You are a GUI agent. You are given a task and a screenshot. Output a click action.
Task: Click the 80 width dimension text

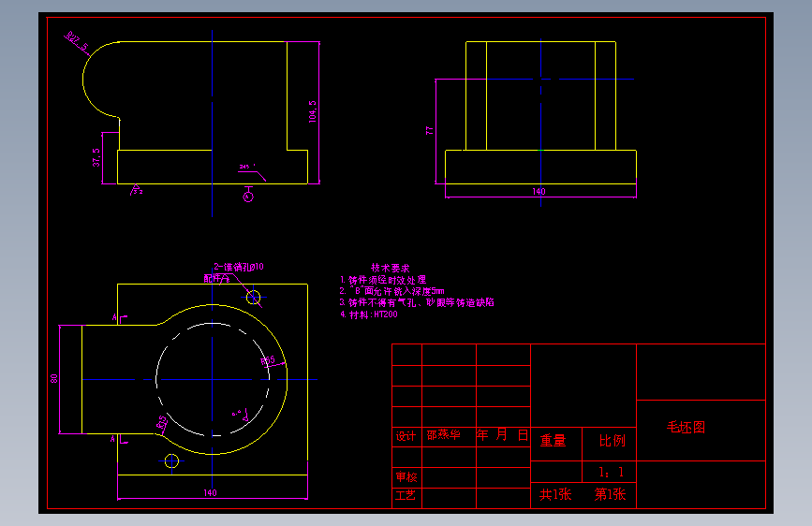54,378
